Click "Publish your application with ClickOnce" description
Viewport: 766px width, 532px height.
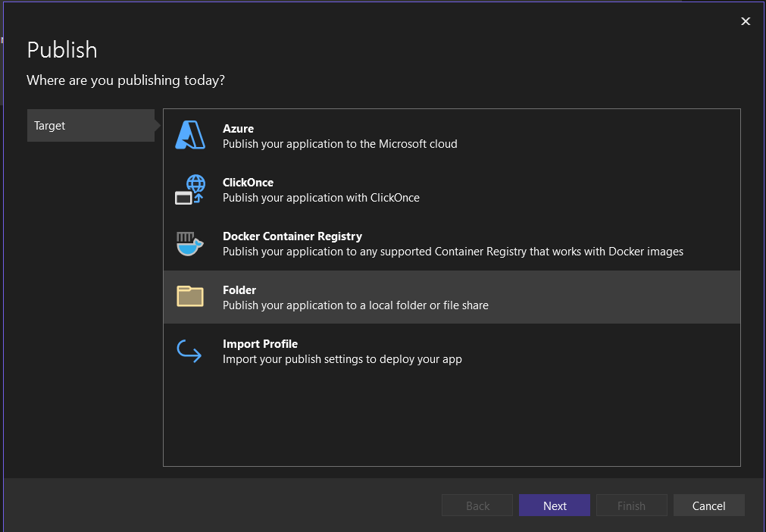point(321,197)
